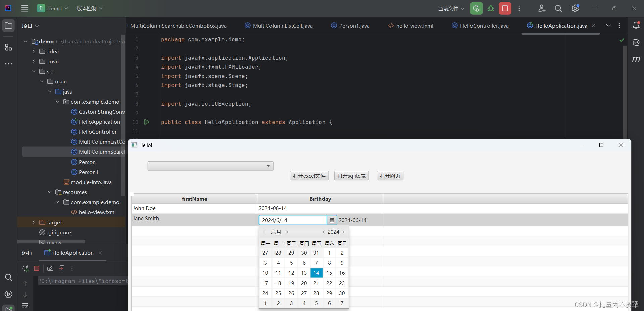Click the 打开网页 button
644x311 pixels.
pos(390,176)
